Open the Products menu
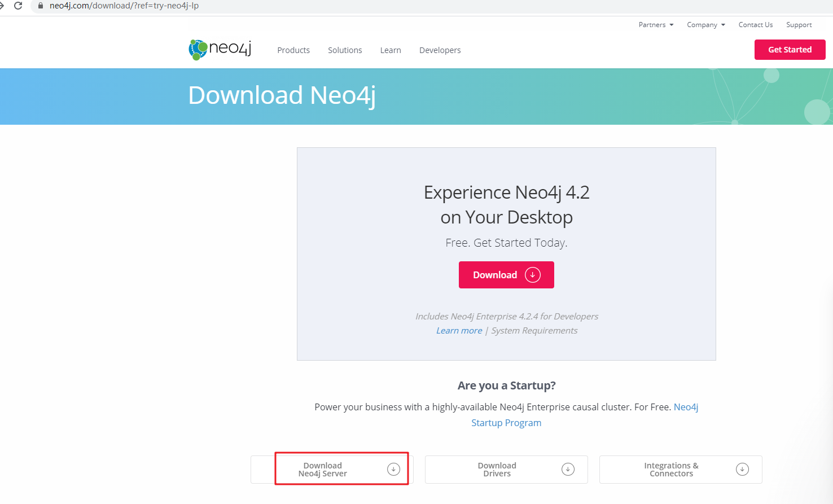 pos(293,50)
